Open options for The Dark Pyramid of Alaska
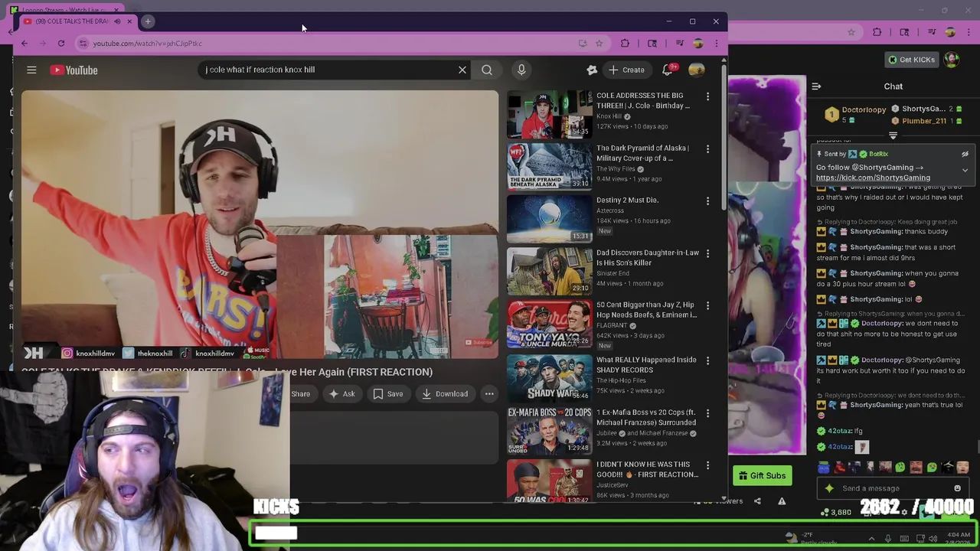980x551 pixels. 707,148
